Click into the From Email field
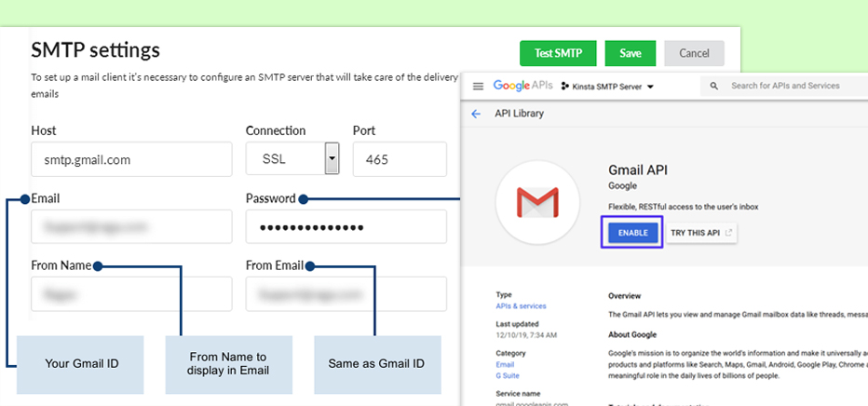The height and width of the screenshot is (406, 868). pos(346,293)
